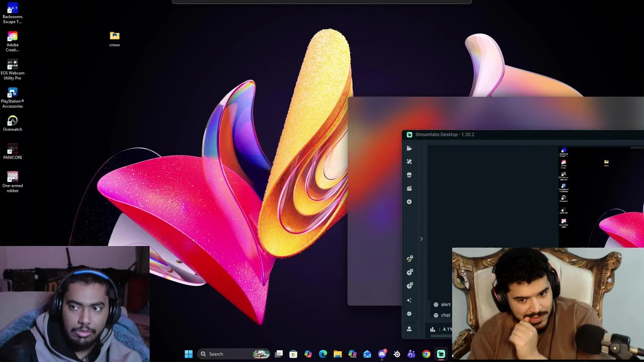Open Copilot from the taskbar

[308, 354]
